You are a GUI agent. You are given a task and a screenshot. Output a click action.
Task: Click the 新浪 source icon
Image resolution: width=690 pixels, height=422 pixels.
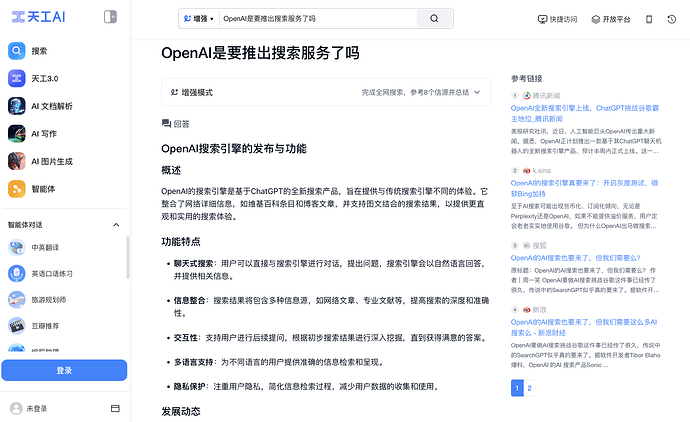click(527, 310)
